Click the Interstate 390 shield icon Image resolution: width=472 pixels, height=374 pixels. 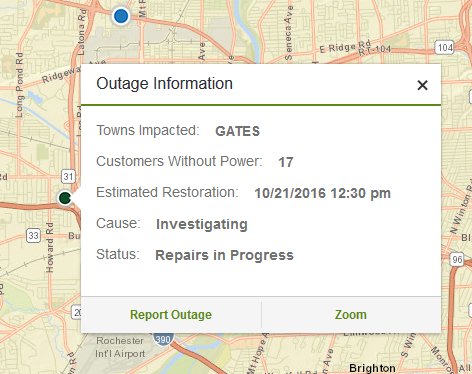(x=163, y=339)
